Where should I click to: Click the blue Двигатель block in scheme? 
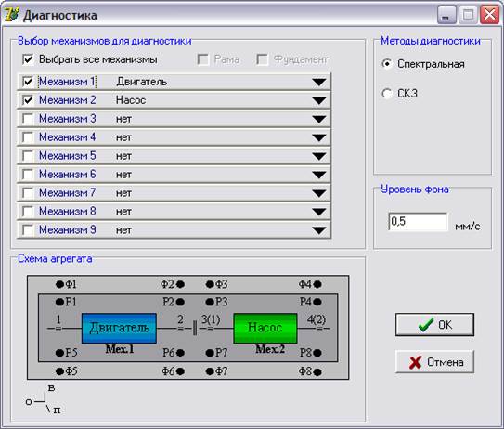click(119, 328)
